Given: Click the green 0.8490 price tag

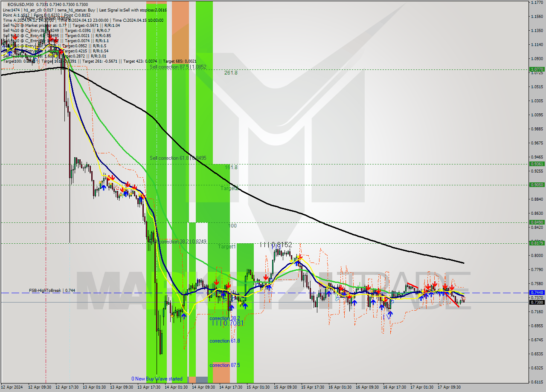Looking at the screenshot, I should (x=537, y=222).
